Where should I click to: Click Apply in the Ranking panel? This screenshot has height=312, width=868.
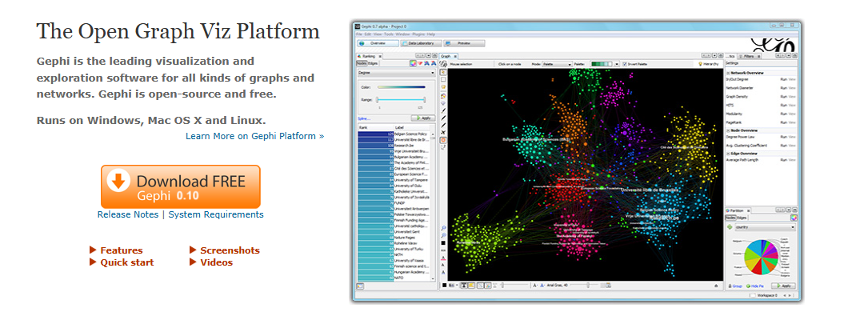423,118
